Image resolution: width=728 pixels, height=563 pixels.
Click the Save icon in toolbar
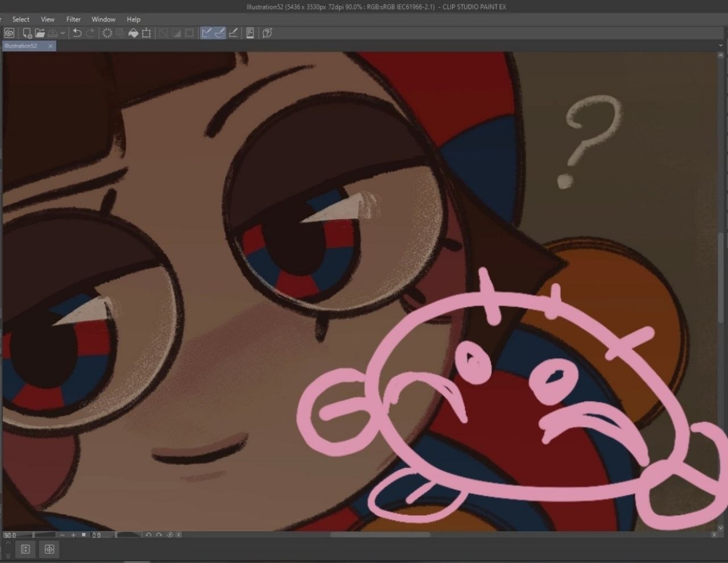click(52, 33)
